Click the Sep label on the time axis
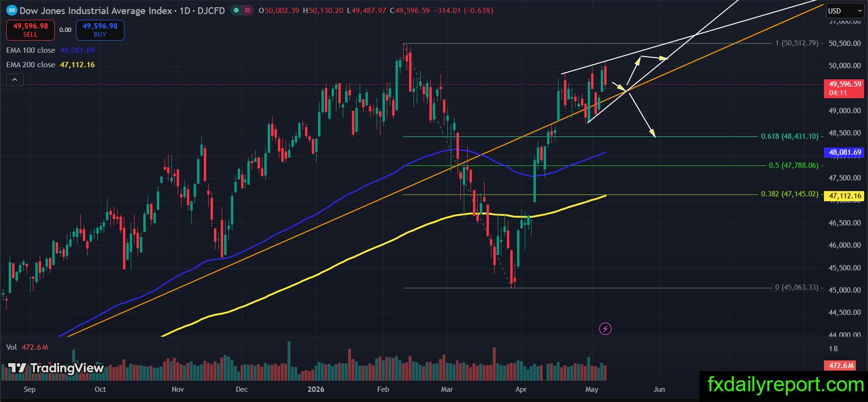The width and height of the screenshot is (868, 402). (x=30, y=389)
